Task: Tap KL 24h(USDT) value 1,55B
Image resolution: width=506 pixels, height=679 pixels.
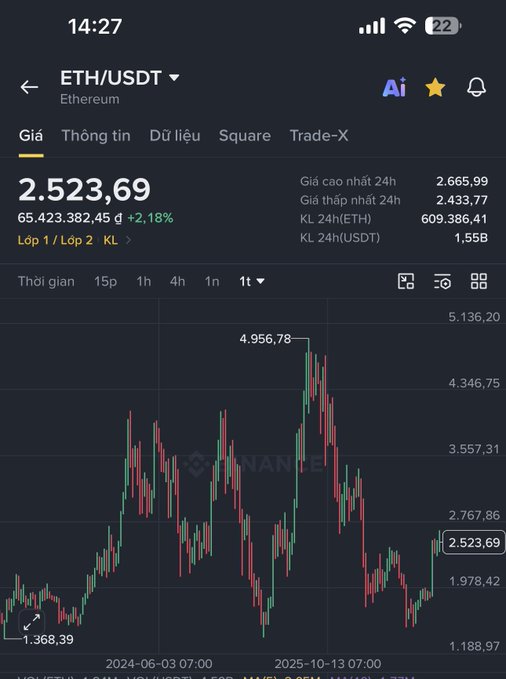Action: (x=471, y=238)
